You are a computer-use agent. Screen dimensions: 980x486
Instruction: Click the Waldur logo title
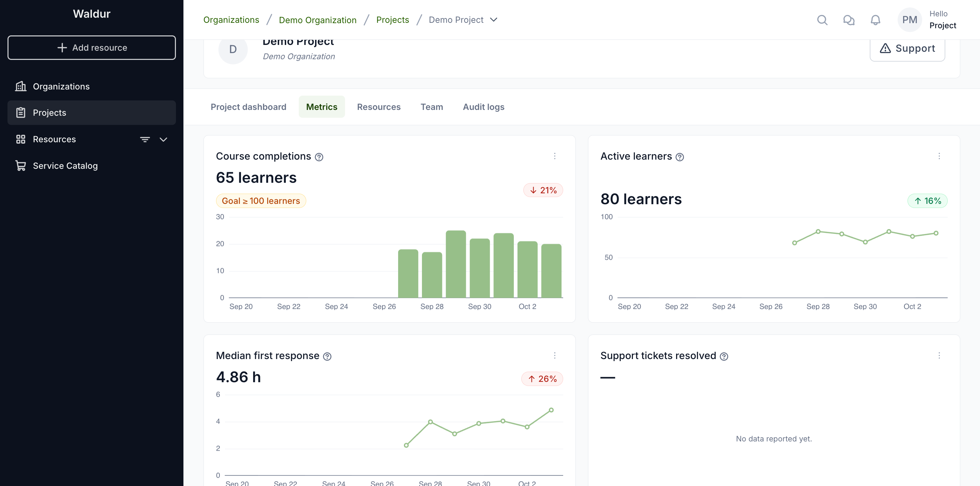tap(92, 14)
